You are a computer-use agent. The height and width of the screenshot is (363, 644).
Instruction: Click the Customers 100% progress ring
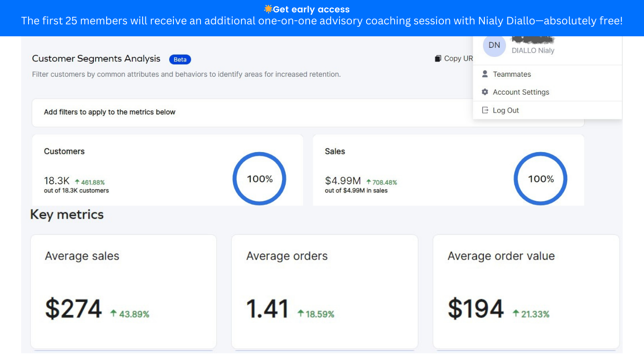click(x=259, y=179)
